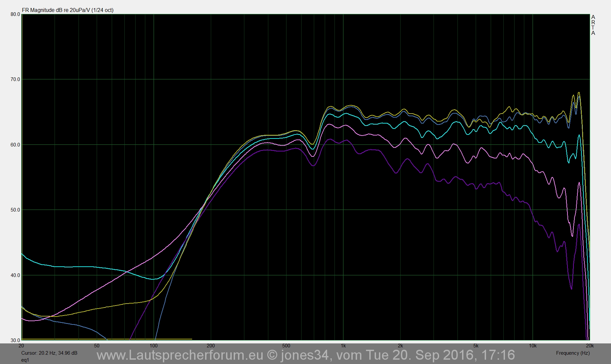Viewport: 611px width, 364px height.
Task: Click the vertical ARTA label
Action: [x=593, y=25]
